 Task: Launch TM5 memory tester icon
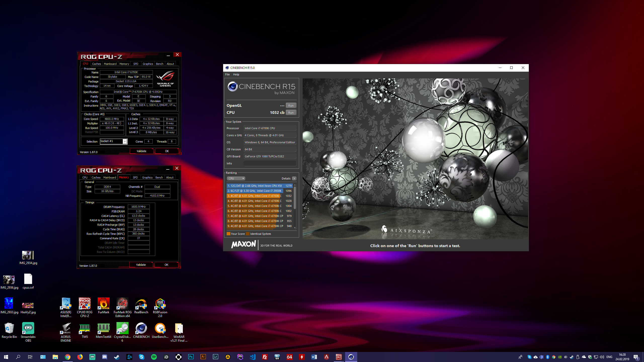(85, 330)
